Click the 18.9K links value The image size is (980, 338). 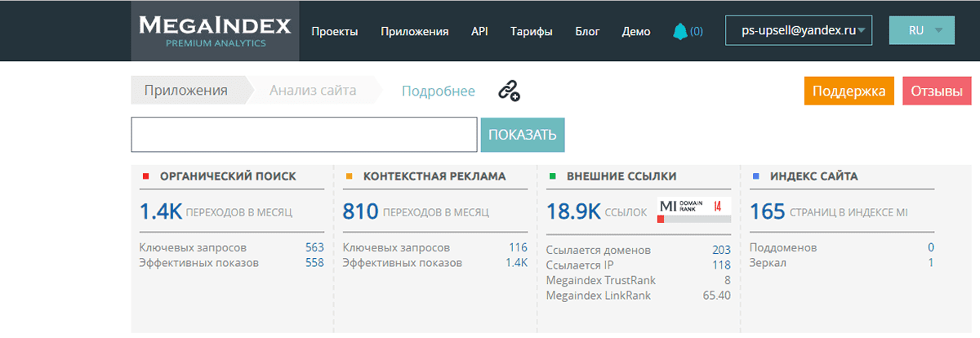click(x=573, y=211)
